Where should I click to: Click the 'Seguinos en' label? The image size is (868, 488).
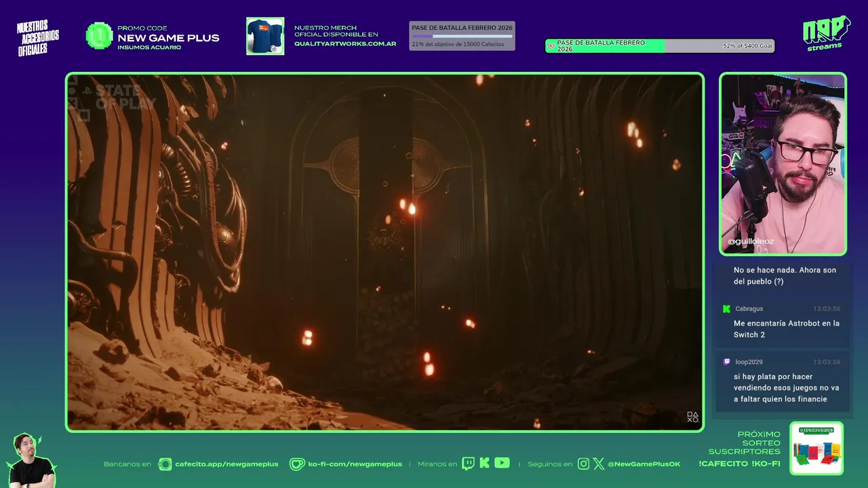pyautogui.click(x=550, y=464)
